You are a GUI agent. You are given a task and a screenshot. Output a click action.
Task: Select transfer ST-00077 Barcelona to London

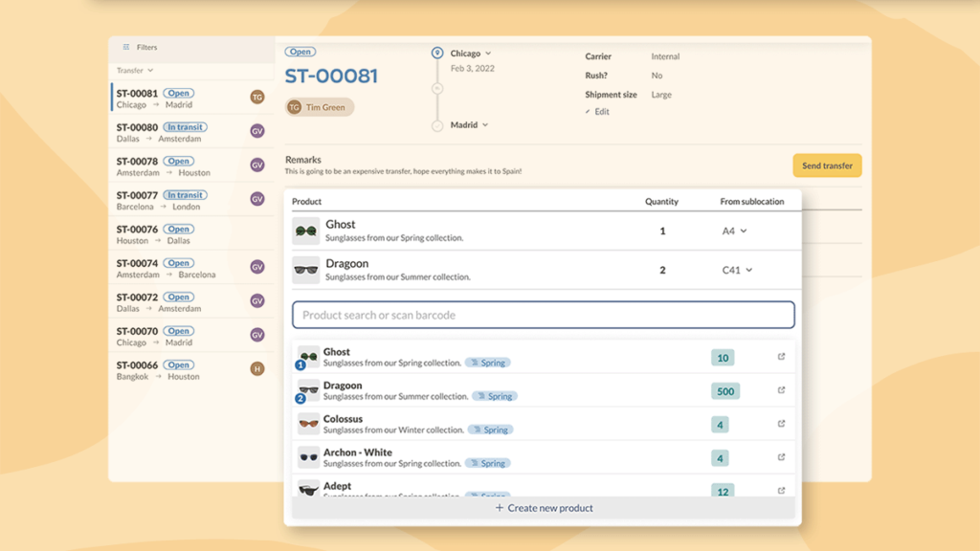tap(191, 200)
